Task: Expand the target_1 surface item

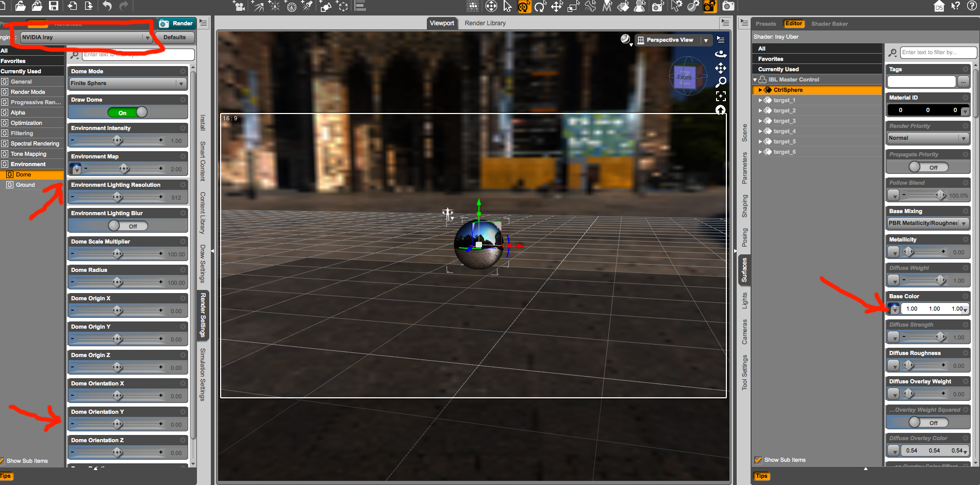Action: coord(760,100)
